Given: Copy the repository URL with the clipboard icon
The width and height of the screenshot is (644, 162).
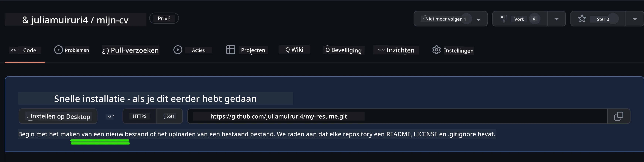Looking at the screenshot, I should click(x=618, y=116).
